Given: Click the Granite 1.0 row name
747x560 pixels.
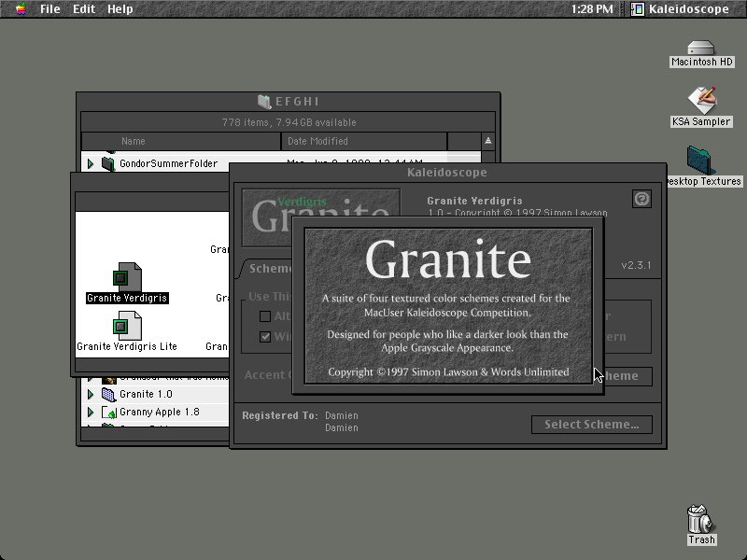Looking at the screenshot, I should click(x=146, y=394).
